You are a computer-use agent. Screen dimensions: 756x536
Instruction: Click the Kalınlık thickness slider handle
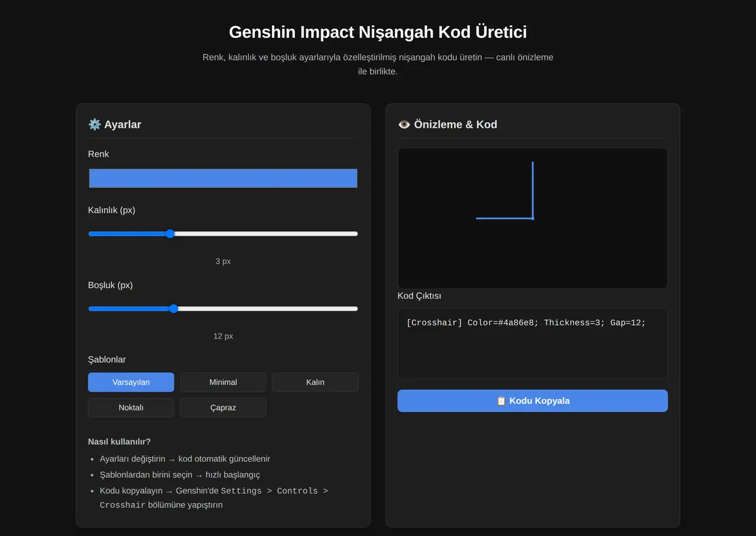[169, 234]
